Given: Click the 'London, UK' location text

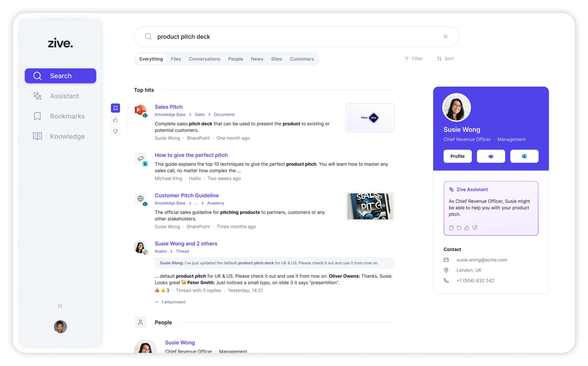Looking at the screenshot, I should click(469, 270).
